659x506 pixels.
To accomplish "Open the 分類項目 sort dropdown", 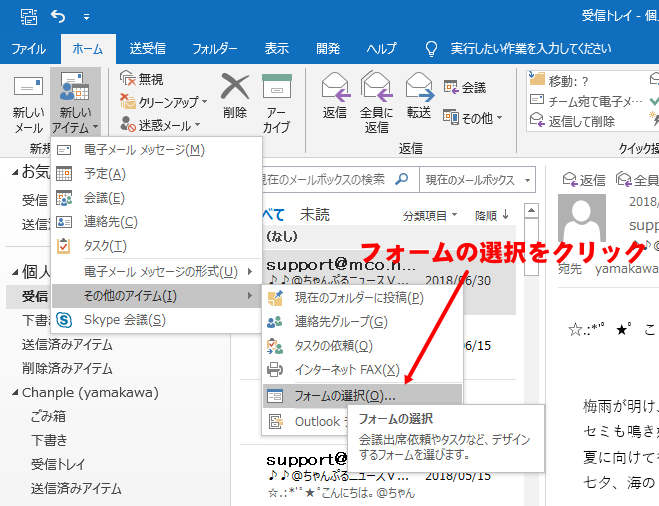I will (430, 216).
